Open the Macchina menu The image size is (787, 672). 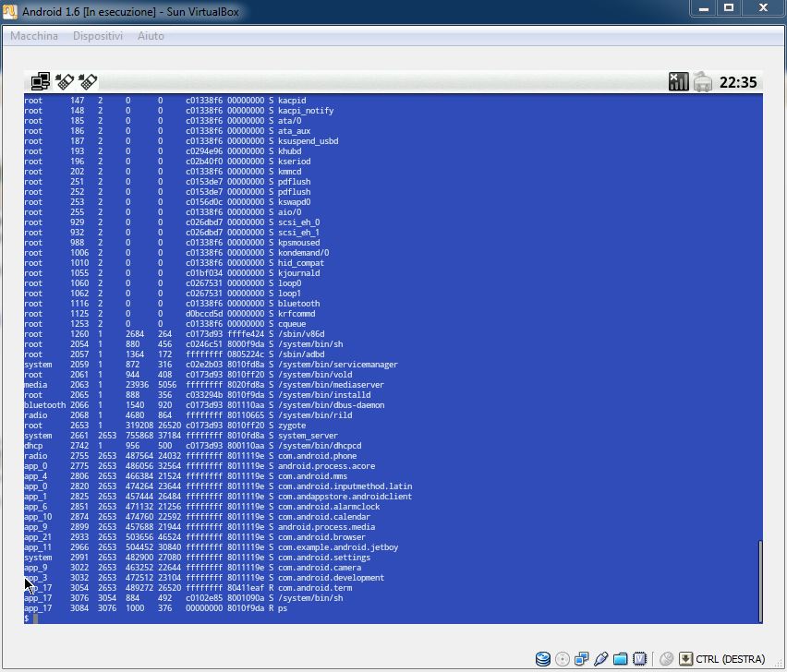pos(34,36)
